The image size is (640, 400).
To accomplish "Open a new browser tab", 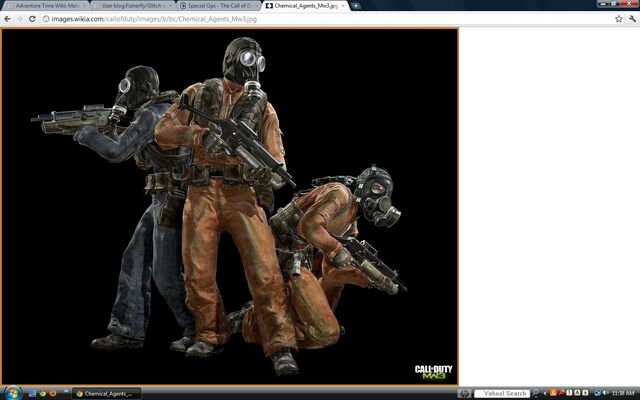I will click(x=356, y=6).
